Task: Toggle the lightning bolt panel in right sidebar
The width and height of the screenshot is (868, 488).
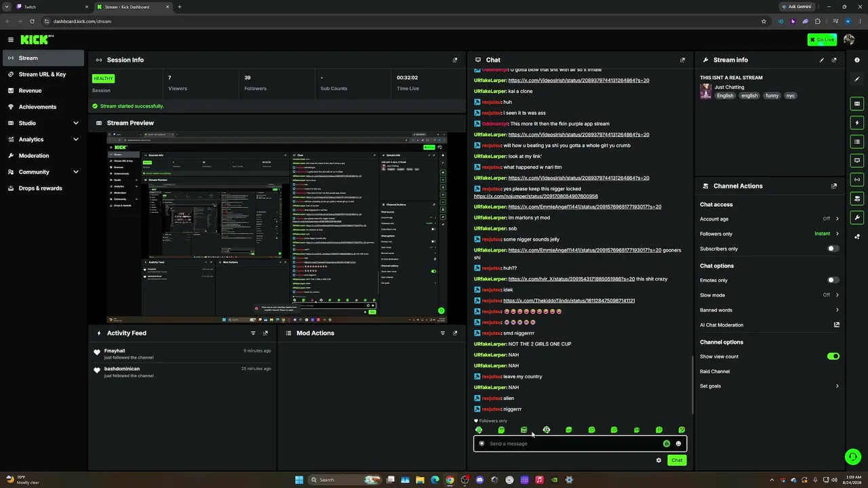Action: [x=857, y=123]
